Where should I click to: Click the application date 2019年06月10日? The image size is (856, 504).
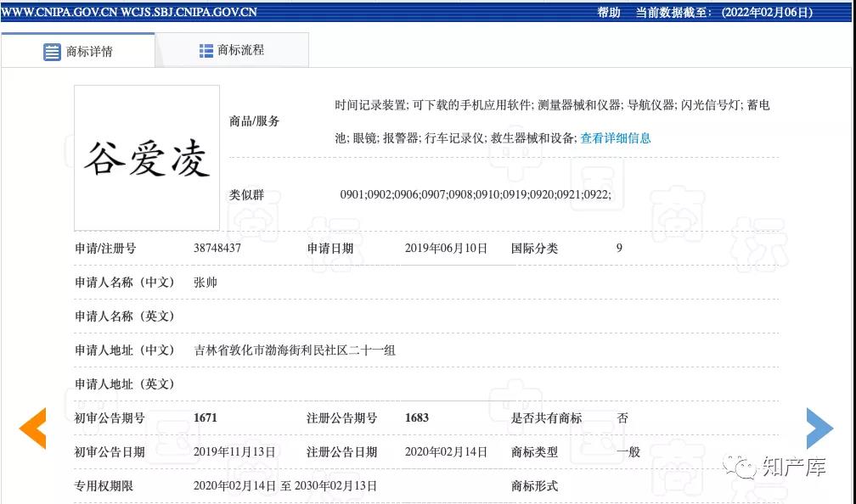pos(446,248)
